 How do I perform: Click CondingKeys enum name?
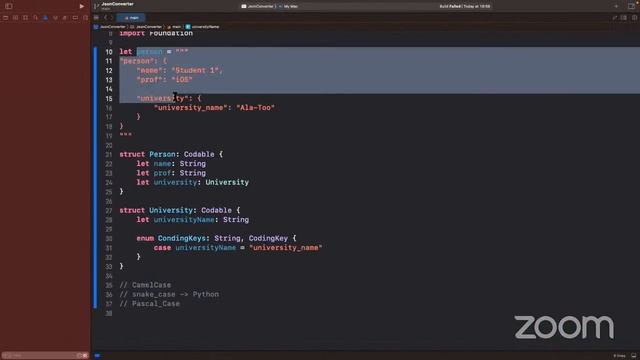[x=183, y=238]
